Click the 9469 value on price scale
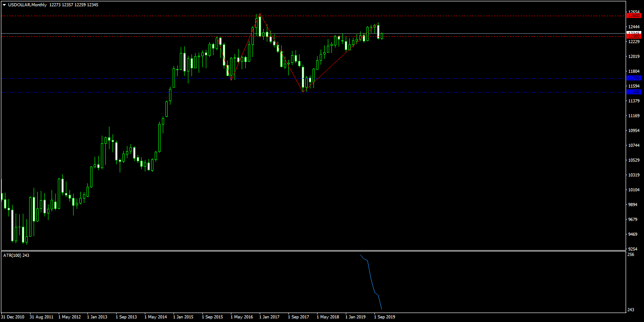 633,234
